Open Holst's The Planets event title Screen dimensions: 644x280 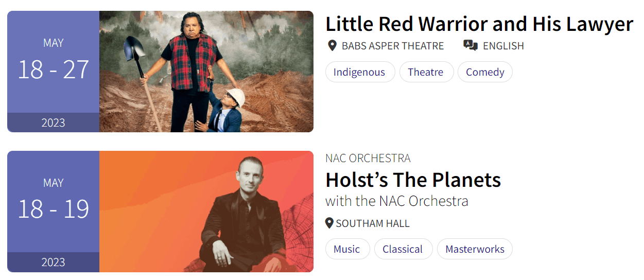[413, 180]
